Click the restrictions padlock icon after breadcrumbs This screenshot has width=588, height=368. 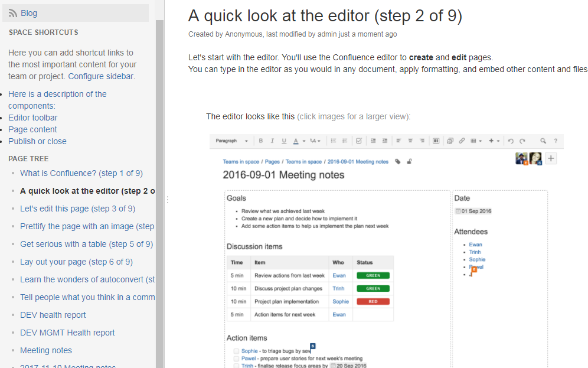(x=410, y=162)
